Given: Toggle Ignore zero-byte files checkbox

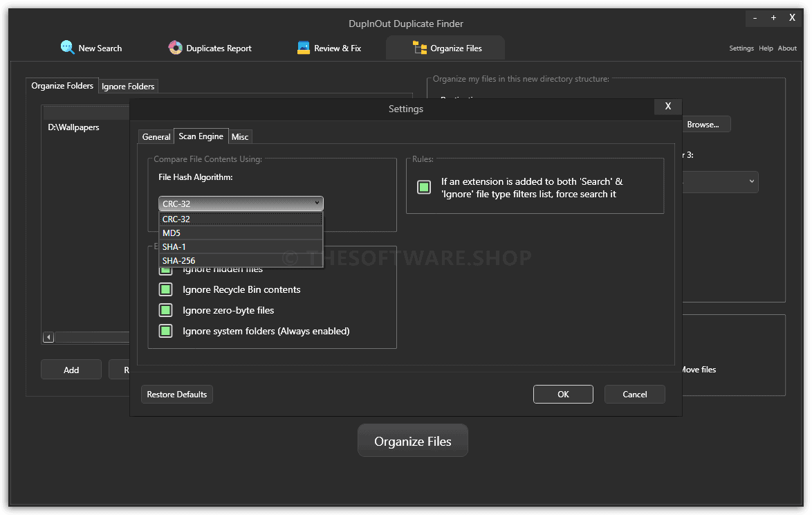Looking at the screenshot, I should pyautogui.click(x=166, y=310).
